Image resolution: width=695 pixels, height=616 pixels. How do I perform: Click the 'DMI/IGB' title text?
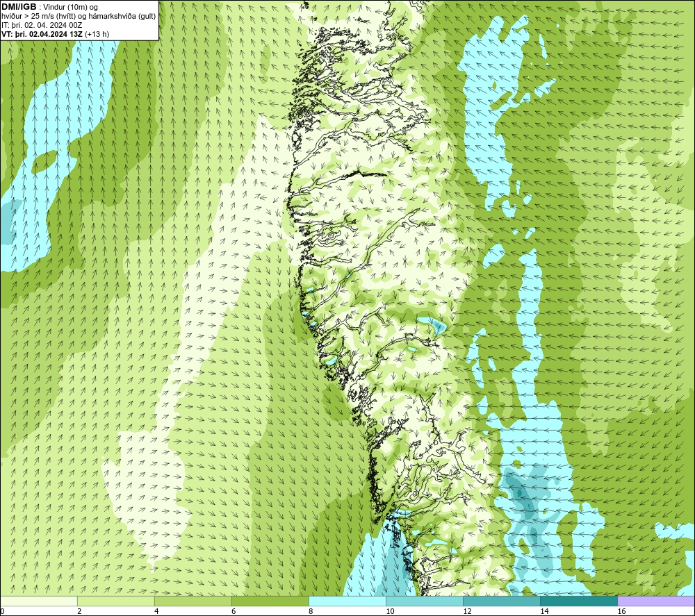(x=19, y=7)
